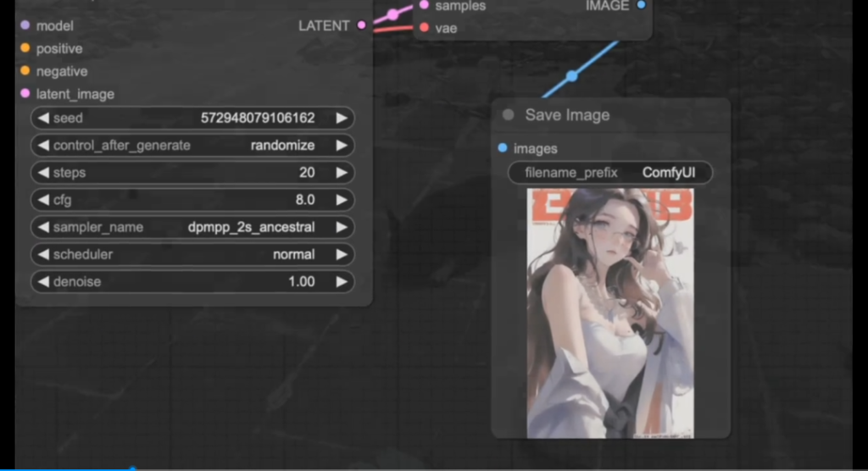Switch scheduler to previous option arrow
868x471 pixels.
[x=44, y=254]
